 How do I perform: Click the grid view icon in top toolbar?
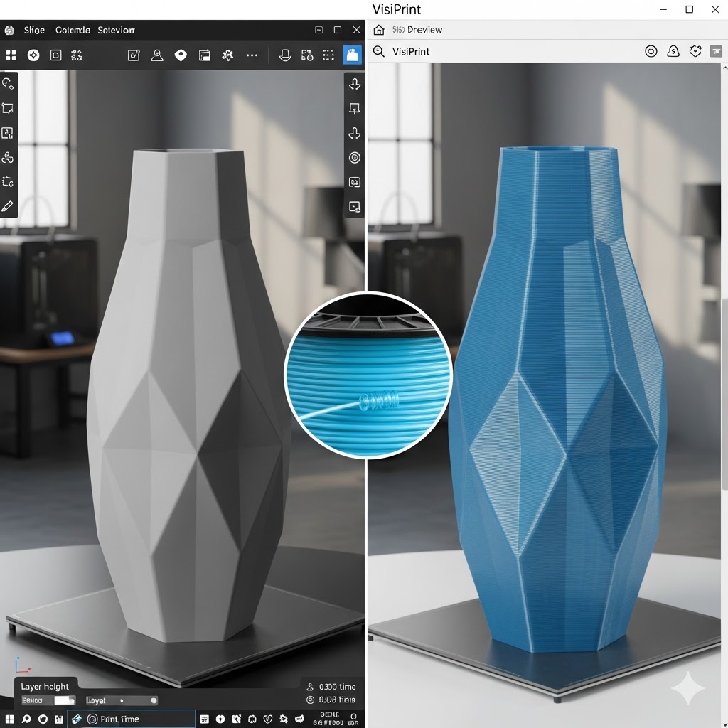click(x=11, y=55)
